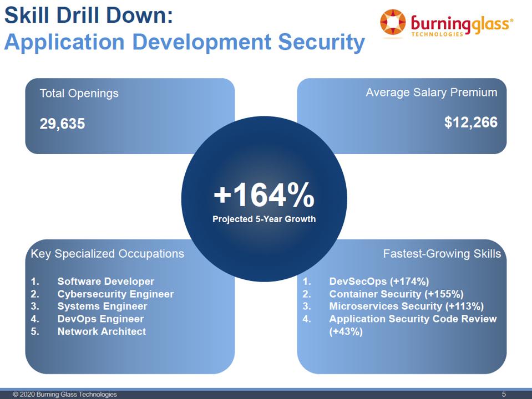Select the 'Skill Drill Down:' title text

click(89, 16)
